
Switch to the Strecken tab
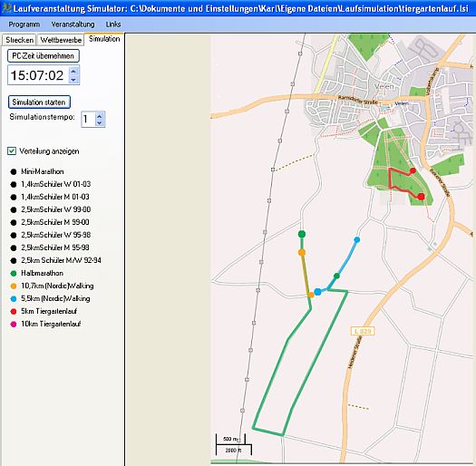coord(19,40)
